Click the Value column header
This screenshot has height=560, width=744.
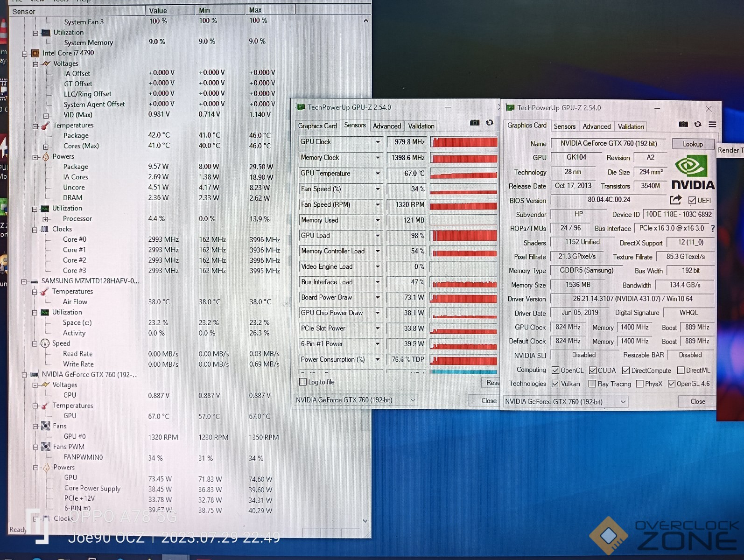[x=170, y=10]
